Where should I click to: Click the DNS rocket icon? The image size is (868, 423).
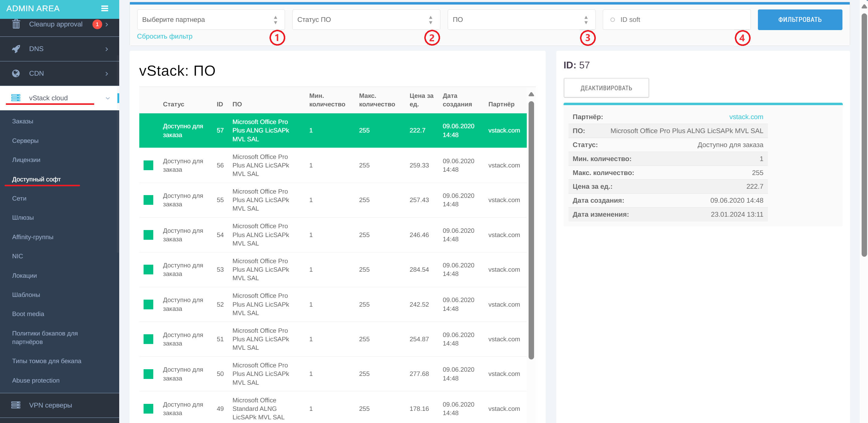tap(16, 49)
